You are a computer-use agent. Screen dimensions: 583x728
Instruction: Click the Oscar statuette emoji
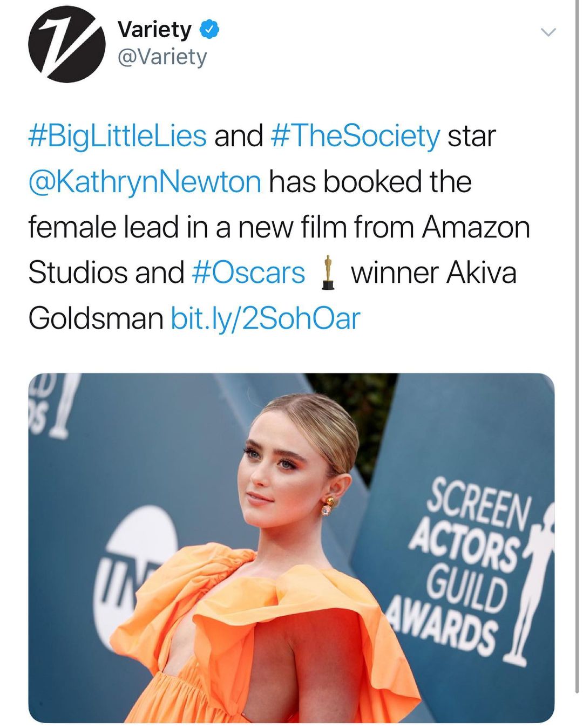coord(327,273)
